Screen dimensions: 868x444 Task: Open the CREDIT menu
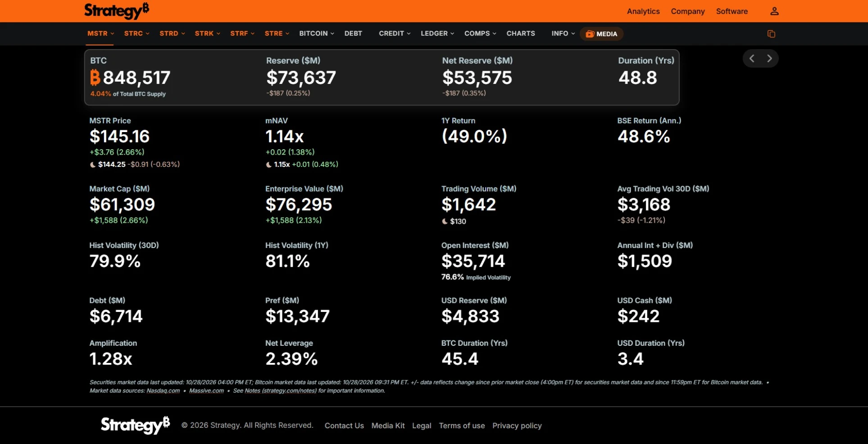[395, 33]
